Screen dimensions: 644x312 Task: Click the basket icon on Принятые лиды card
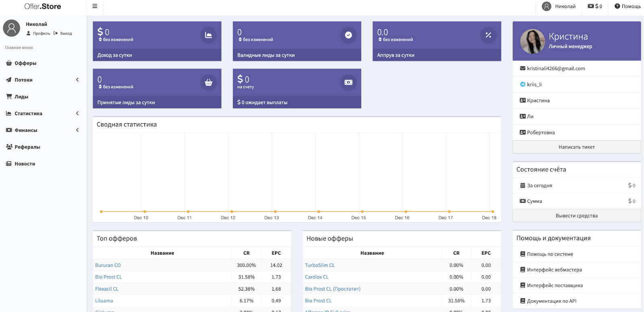[208, 82]
